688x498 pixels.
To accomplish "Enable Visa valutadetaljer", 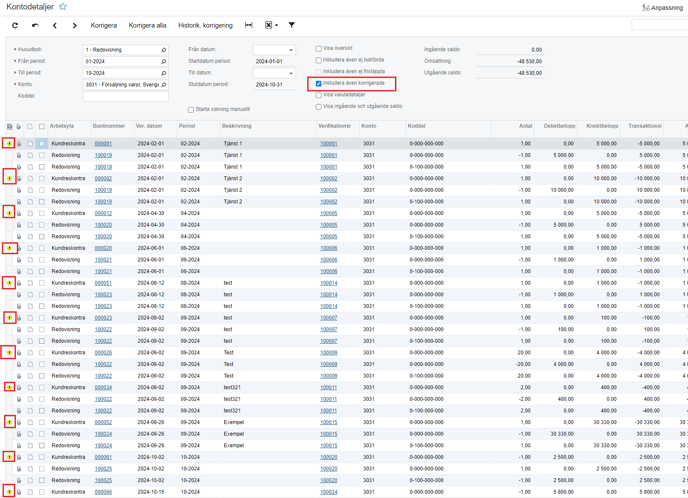I will tap(319, 95).
